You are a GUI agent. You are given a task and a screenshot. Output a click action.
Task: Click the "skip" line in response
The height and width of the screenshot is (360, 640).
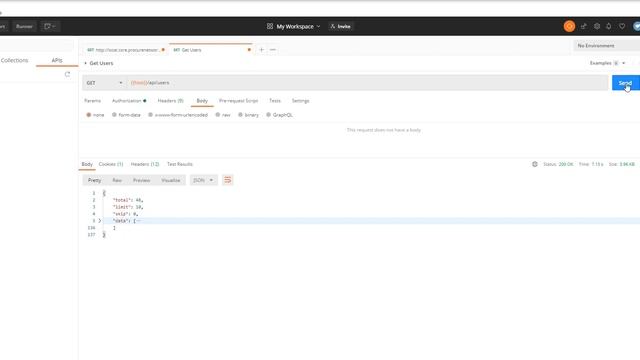[x=125, y=214]
